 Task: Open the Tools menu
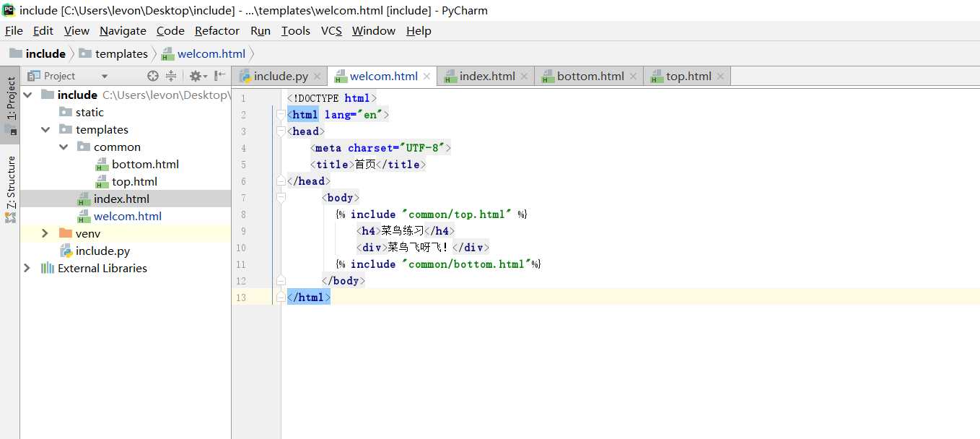coord(295,30)
